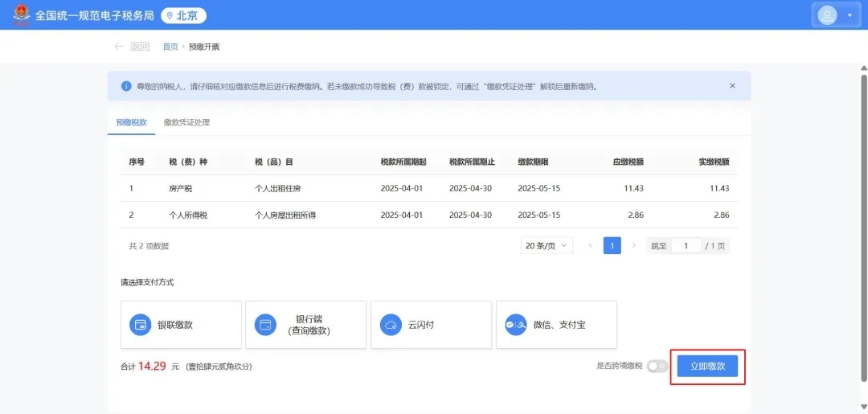Toggle the cross-border tax payment switch
Image resolution: width=868 pixels, height=414 pixels.
click(657, 366)
